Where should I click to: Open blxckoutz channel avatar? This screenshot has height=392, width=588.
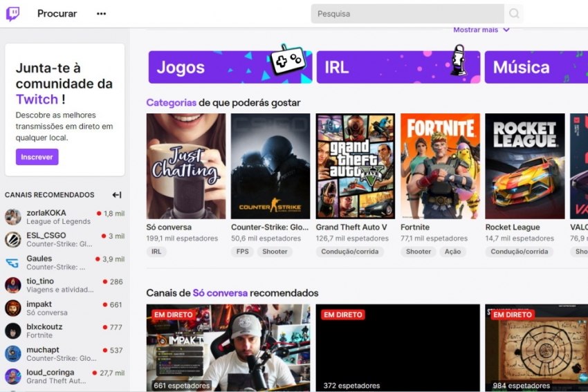(12, 331)
